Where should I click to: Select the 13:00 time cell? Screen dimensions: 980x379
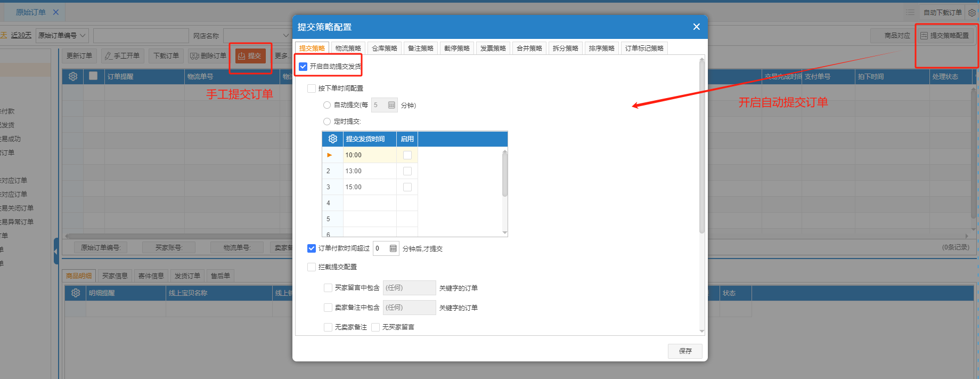point(370,171)
